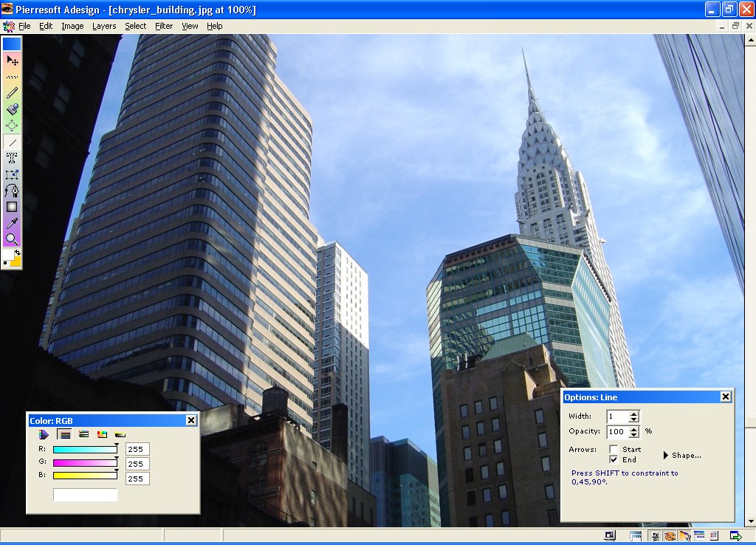Viewport: 756px width, 545px height.
Task: Open the color swatches grid mode
Action: pos(102,434)
